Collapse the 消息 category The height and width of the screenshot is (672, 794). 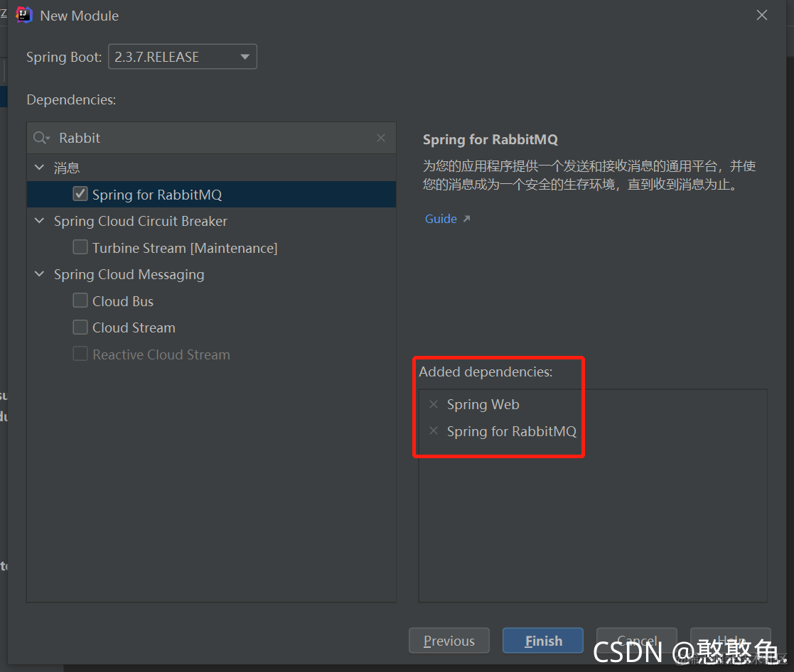pos(40,167)
